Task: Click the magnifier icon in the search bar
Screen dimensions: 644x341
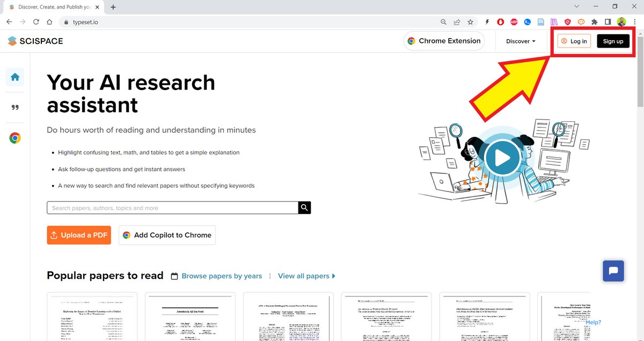Action: [x=304, y=207]
